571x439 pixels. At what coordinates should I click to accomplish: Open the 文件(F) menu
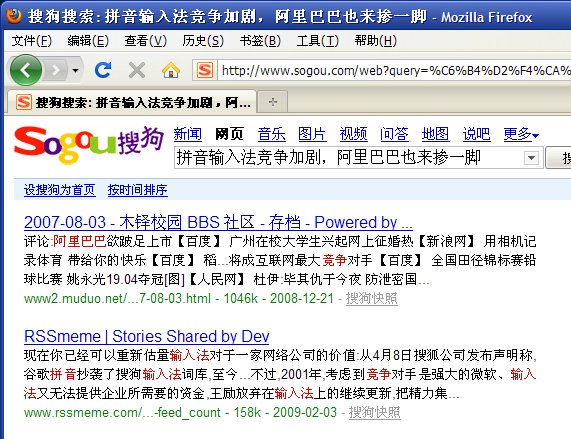[x=31, y=40]
